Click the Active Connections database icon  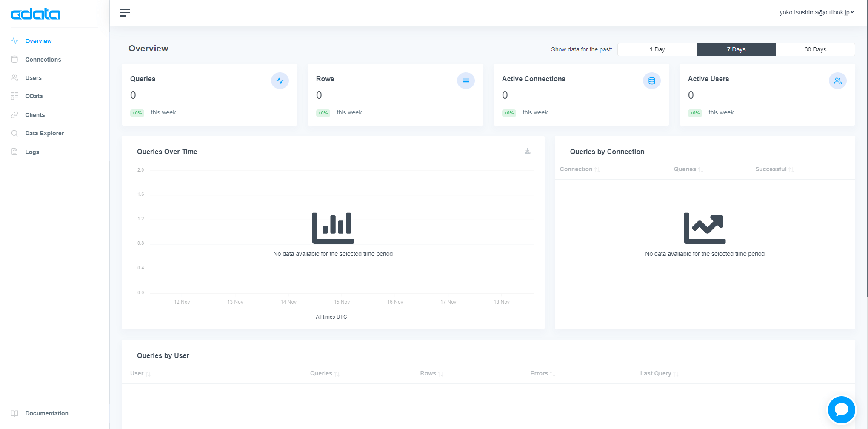pos(652,81)
